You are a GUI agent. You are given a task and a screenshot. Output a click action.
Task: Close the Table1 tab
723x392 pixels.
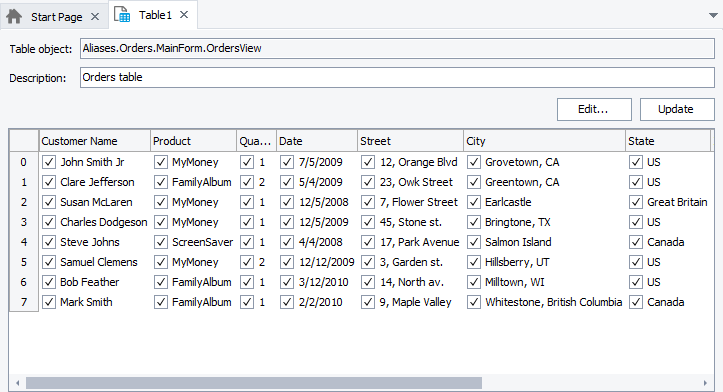[184, 15]
